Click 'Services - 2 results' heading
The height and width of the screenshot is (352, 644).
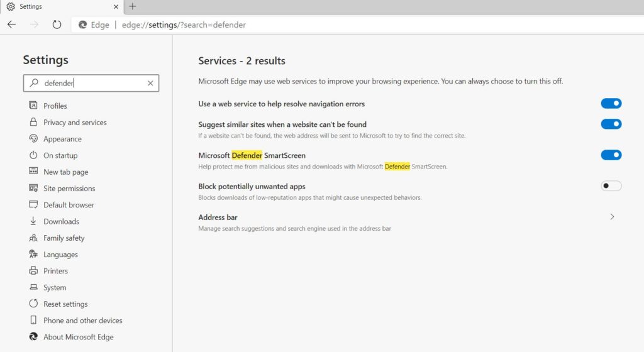(241, 61)
